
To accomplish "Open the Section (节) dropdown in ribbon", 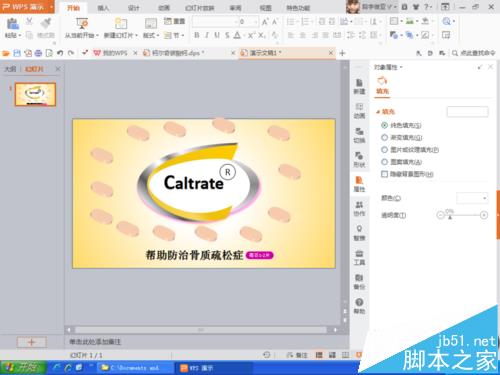I will (175, 35).
